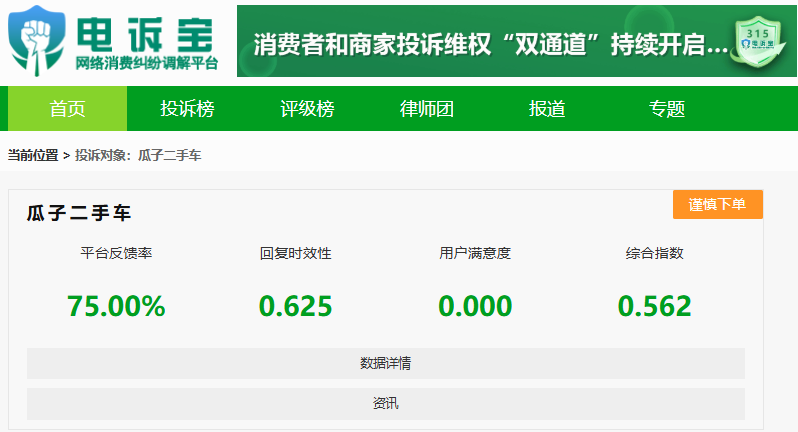
Task: Expand the 数据详情 section bar
Action: (386, 363)
